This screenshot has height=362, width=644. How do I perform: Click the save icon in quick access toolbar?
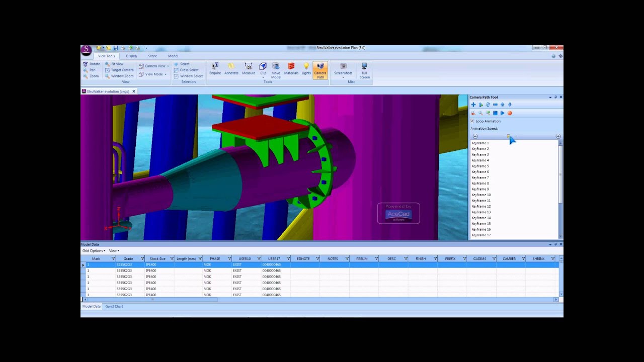[x=116, y=48]
